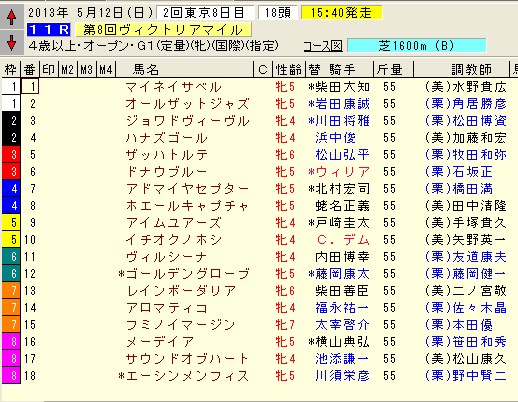Click the 騎手 column header
The height and width of the screenshot is (402, 518).
(342, 69)
